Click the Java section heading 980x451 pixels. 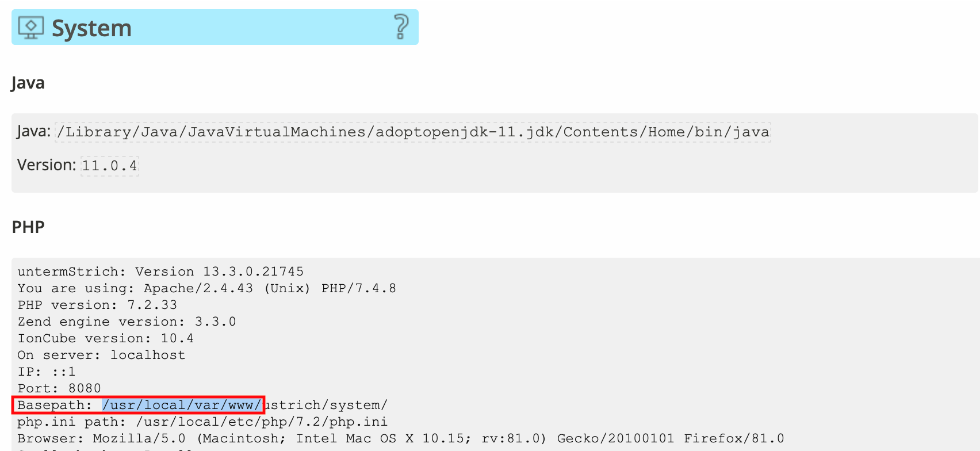pyautogui.click(x=28, y=83)
